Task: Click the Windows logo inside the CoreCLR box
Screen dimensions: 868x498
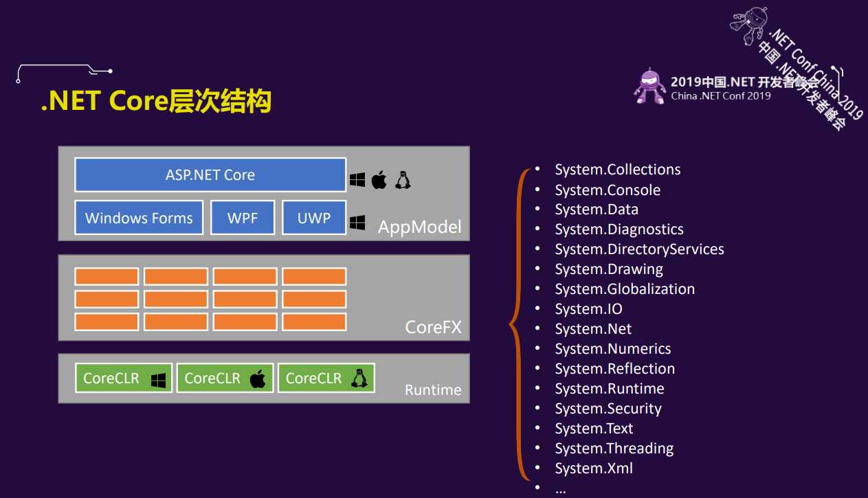Action: tap(159, 380)
